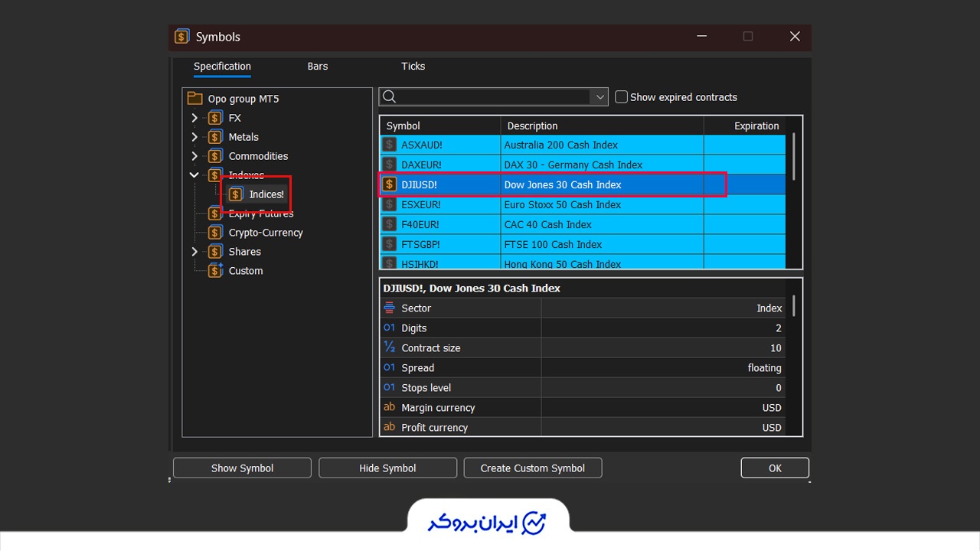
Task: Click the Metals group dollar icon
Action: 216,137
